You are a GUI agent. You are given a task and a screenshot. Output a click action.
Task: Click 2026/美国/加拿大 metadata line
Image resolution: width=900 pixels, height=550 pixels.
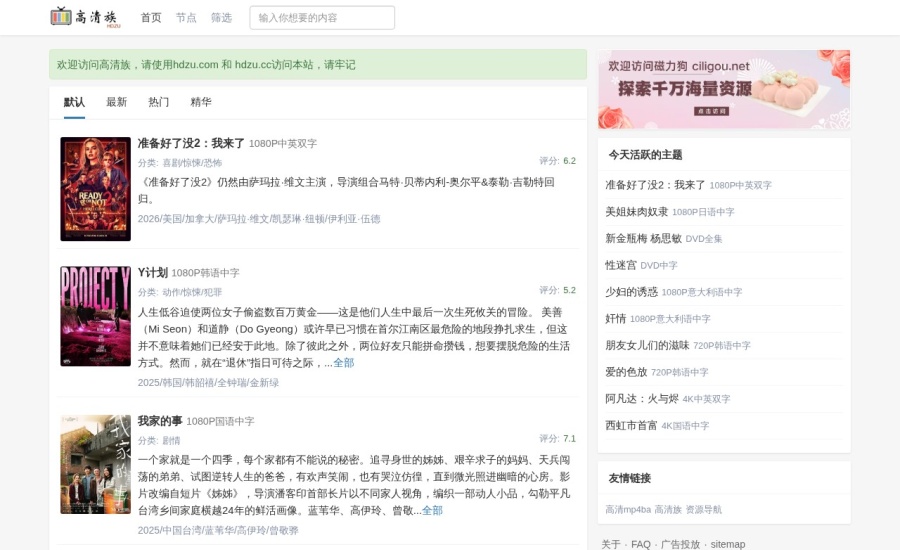(x=259, y=219)
